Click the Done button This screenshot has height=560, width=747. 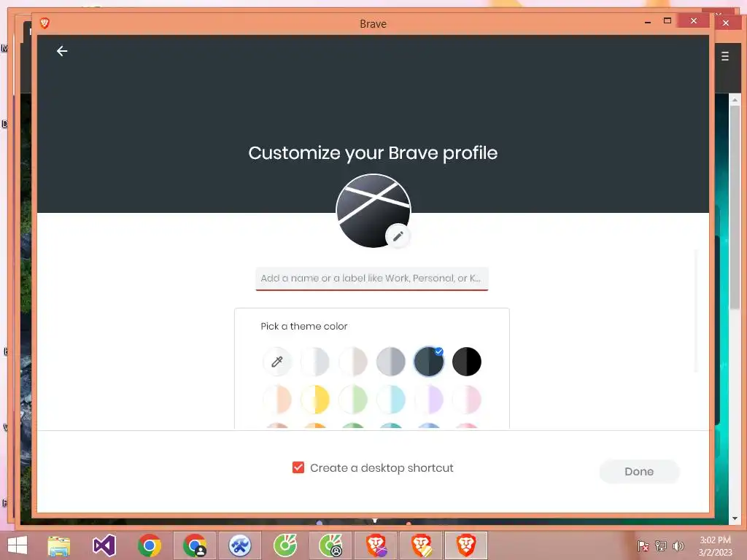click(639, 472)
